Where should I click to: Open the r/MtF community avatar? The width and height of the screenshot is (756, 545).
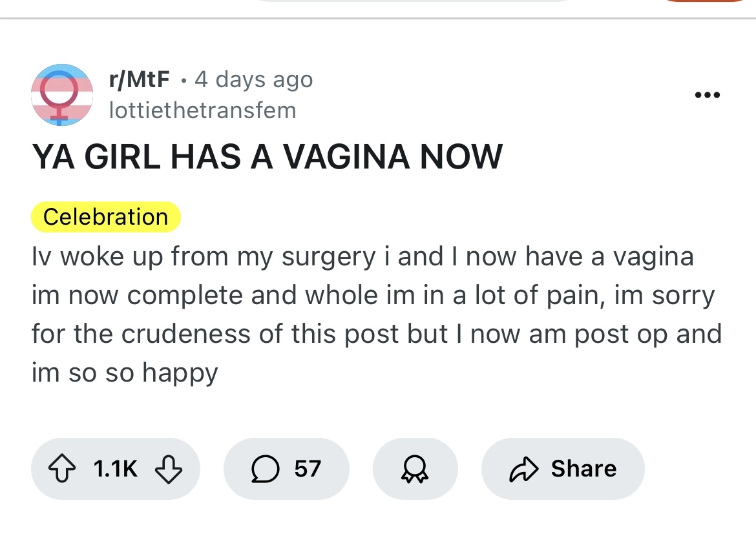point(61,95)
